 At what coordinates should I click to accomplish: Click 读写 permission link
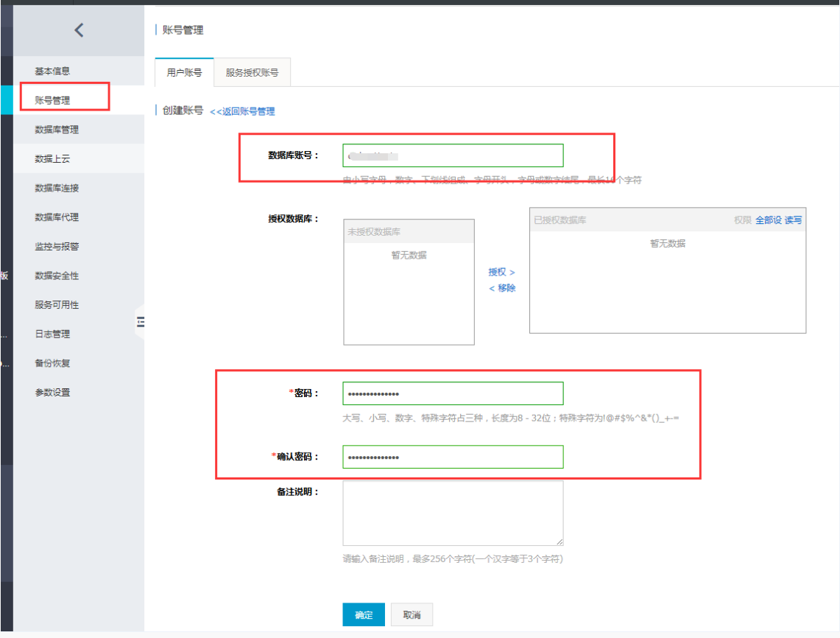click(x=793, y=220)
